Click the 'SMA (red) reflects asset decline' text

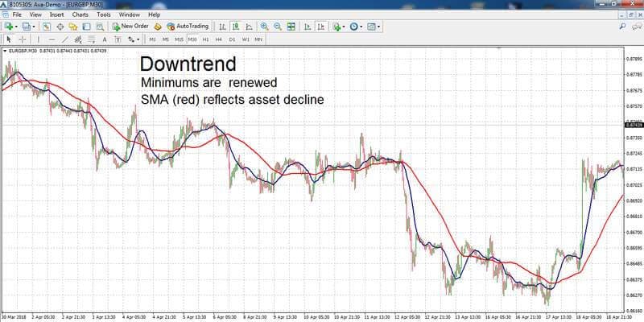(x=232, y=100)
